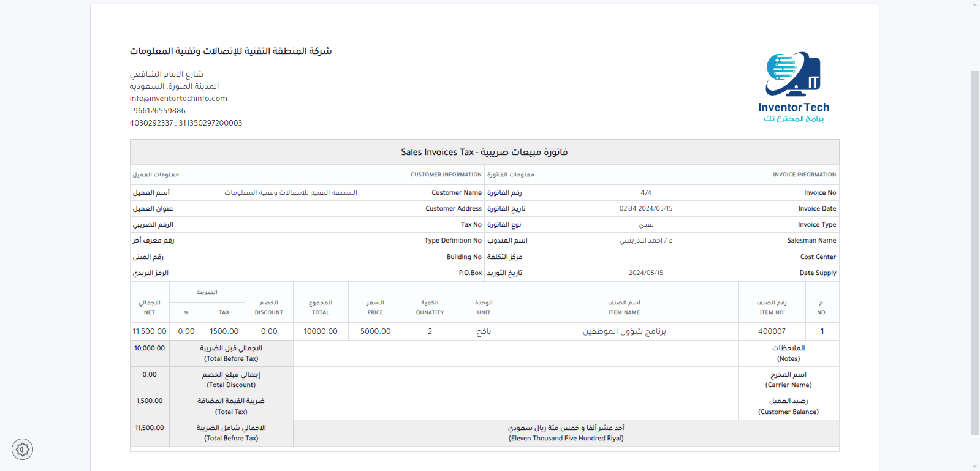Click the invoice date 2024/05/15 02:34
This screenshot has height=471, width=980.
coord(646,209)
